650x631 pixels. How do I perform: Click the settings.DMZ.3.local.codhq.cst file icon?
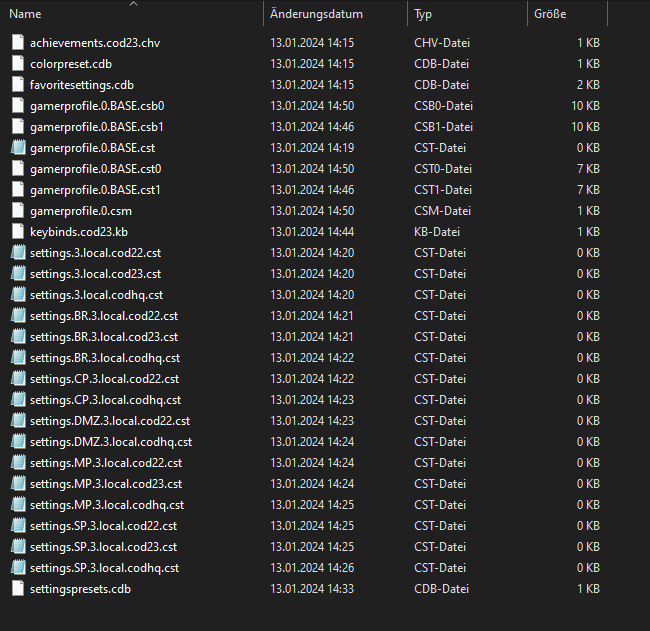18,442
